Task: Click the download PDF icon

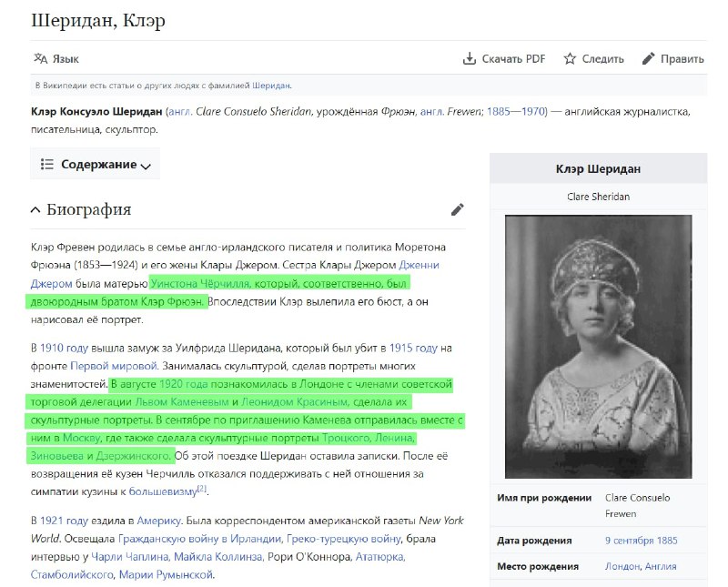Action: click(470, 58)
